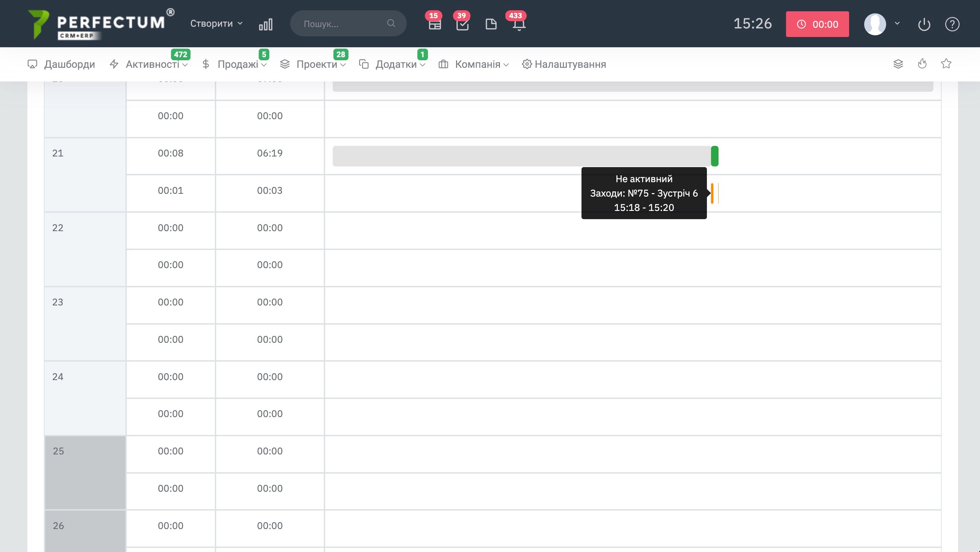Viewport: 980px width, 552px height.
Task: Click the Perfectum CRM+ERP logo
Action: [100, 24]
